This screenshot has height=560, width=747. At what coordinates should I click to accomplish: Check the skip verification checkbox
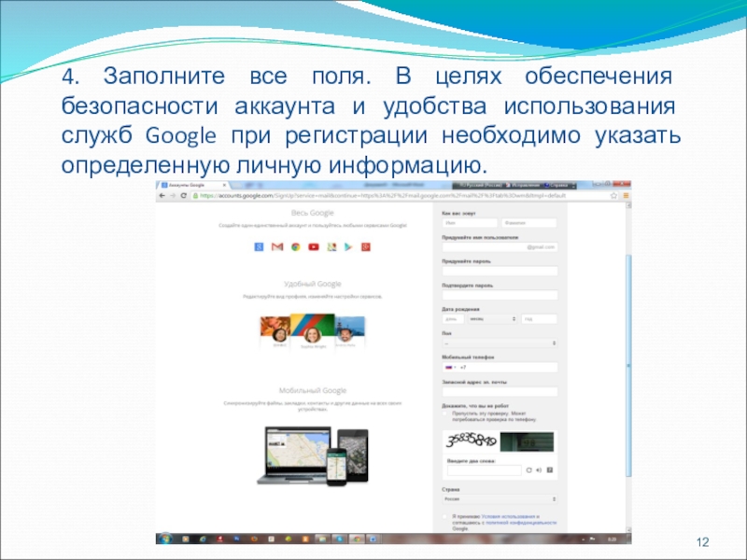point(446,412)
